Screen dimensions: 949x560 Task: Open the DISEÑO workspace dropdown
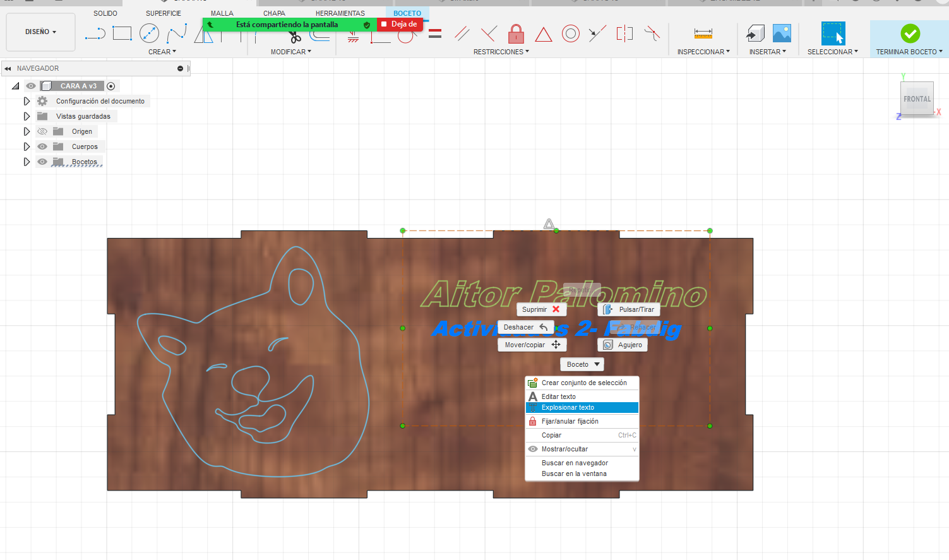coord(40,32)
